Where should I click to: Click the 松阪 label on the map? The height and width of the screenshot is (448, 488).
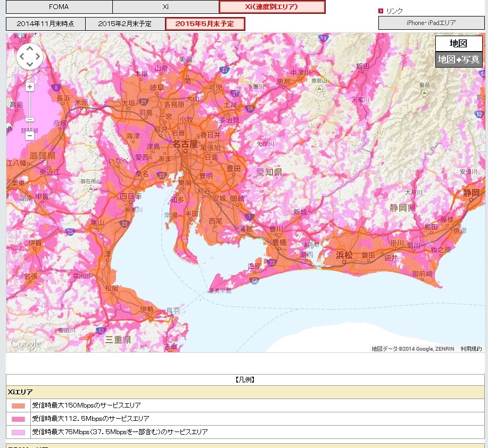tap(112, 288)
